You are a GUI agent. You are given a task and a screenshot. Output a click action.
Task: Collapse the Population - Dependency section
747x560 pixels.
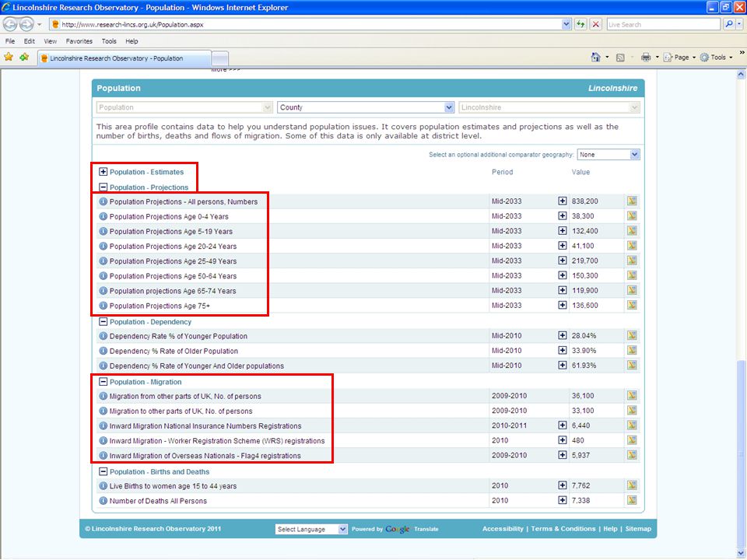click(x=103, y=321)
